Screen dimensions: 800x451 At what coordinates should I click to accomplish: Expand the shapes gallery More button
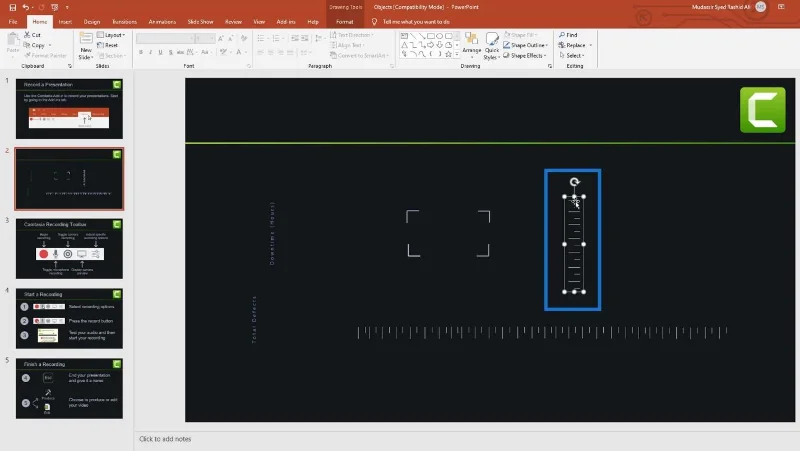457,54
